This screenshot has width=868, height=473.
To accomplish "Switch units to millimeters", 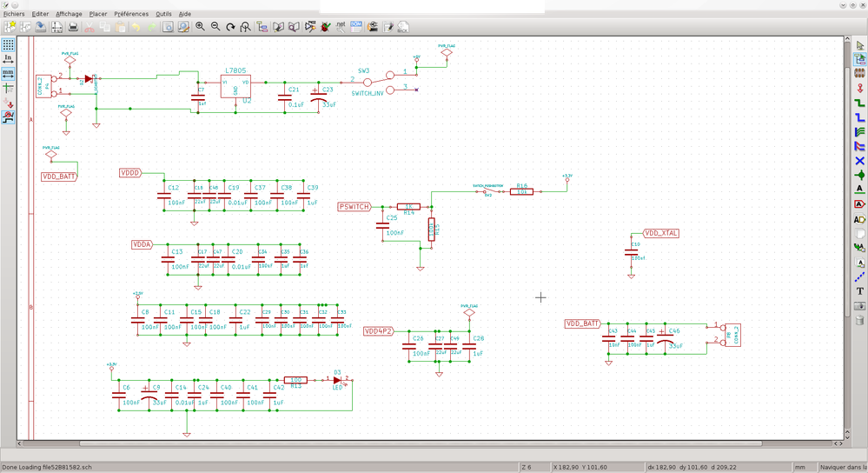I will (x=9, y=73).
